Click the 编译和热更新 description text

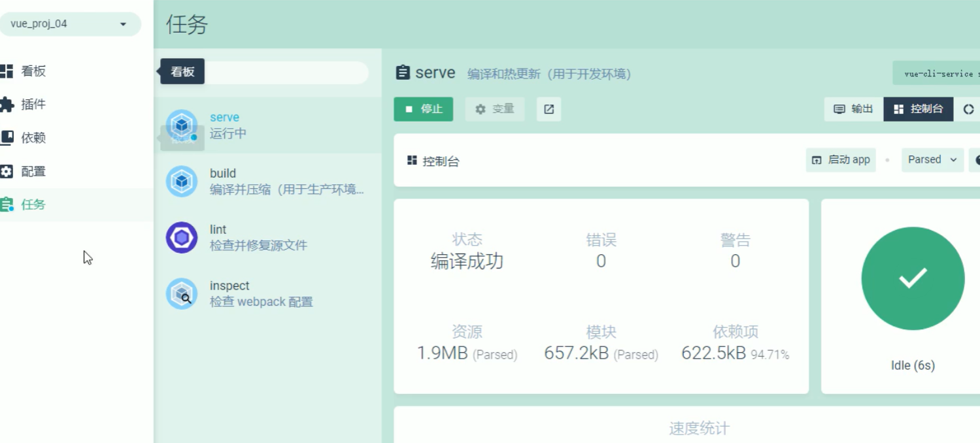click(x=549, y=74)
